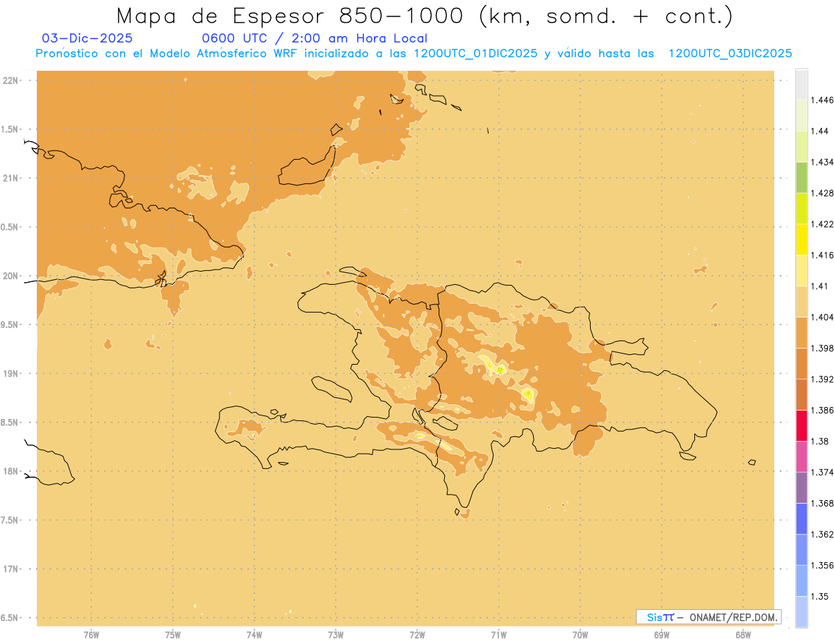Image resolution: width=834 pixels, height=644 pixels.
Task: Click the "17N" latitude label
Action: (x=10, y=569)
